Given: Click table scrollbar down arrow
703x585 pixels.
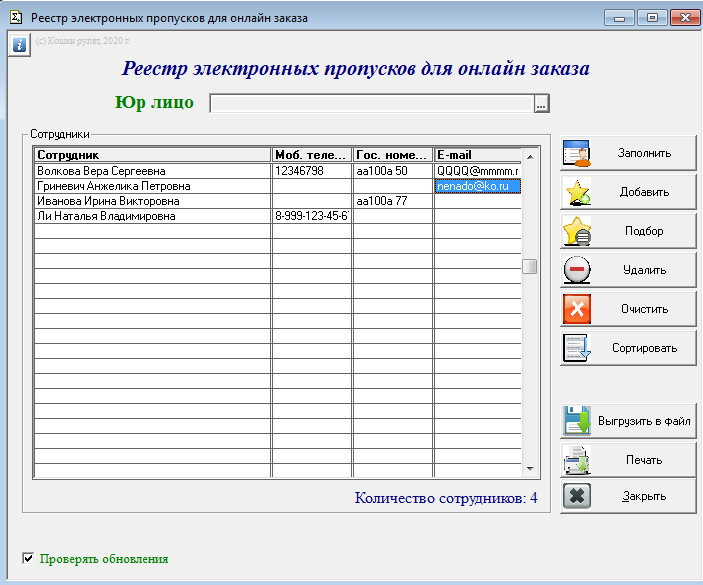Looking at the screenshot, I should click(x=530, y=468).
